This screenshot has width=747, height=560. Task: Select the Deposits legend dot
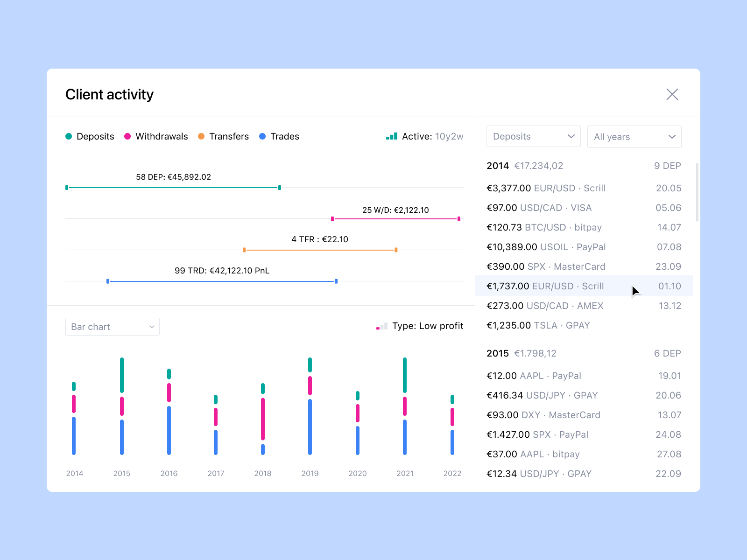[x=69, y=136]
